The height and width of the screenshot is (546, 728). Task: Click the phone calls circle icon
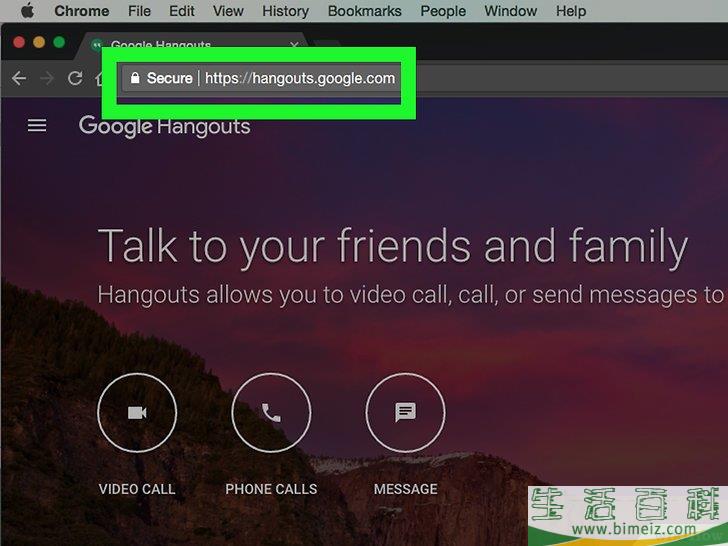pos(271,412)
